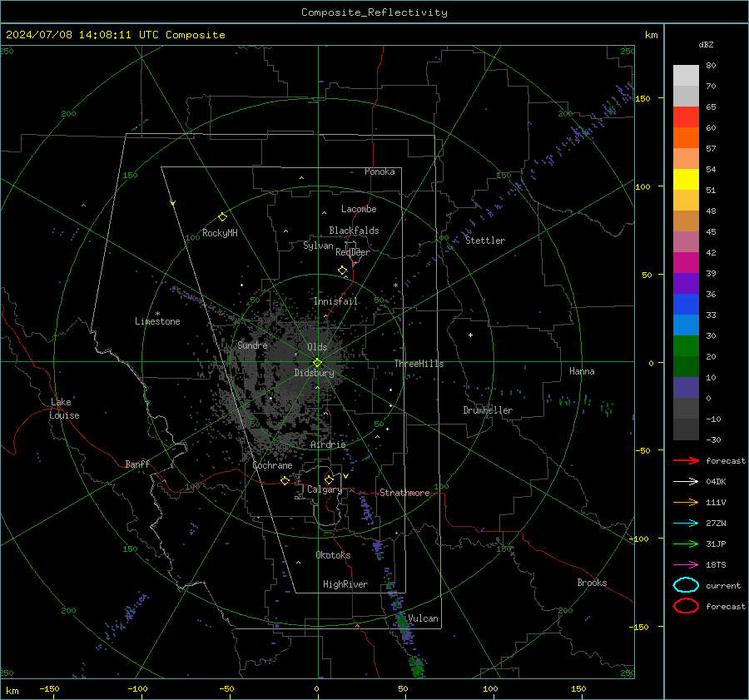Click the Strathmore city label
The height and width of the screenshot is (700, 749).
click(404, 493)
